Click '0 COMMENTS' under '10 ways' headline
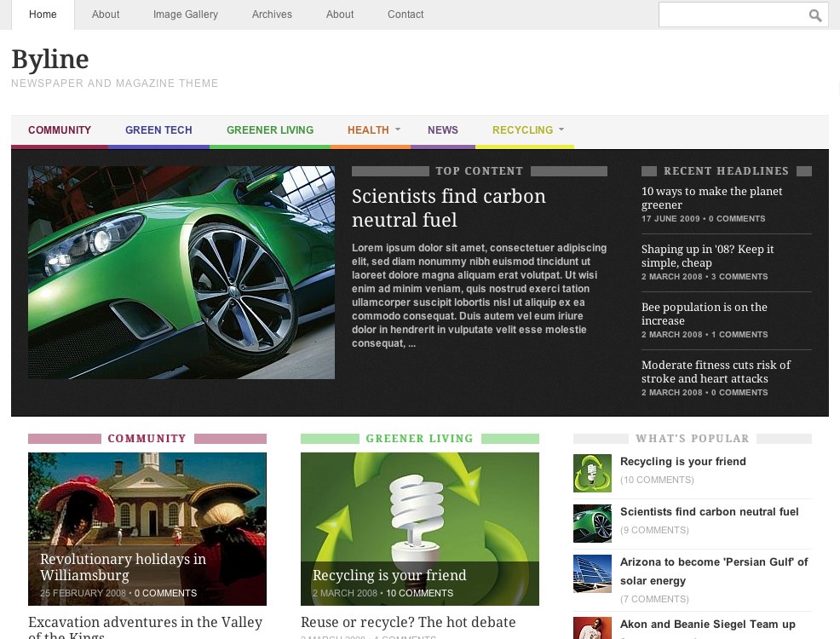Viewport: 840px width, 639px height. pyautogui.click(x=737, y=219)
